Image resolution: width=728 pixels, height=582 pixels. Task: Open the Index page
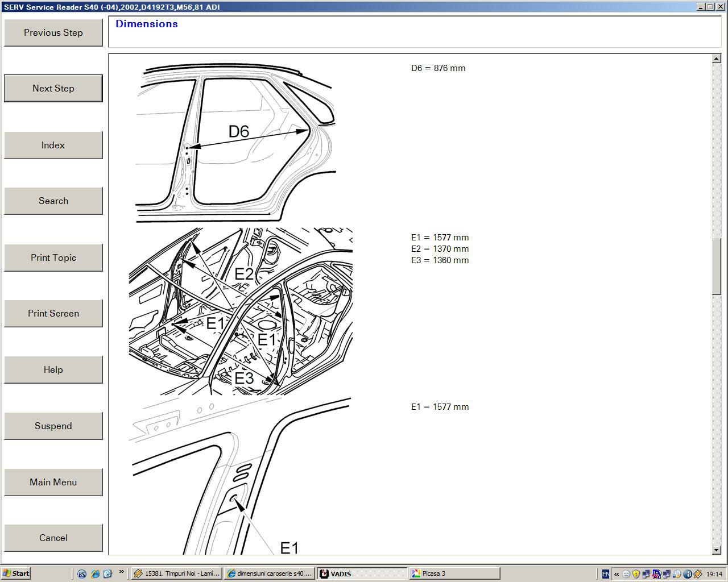53,145
